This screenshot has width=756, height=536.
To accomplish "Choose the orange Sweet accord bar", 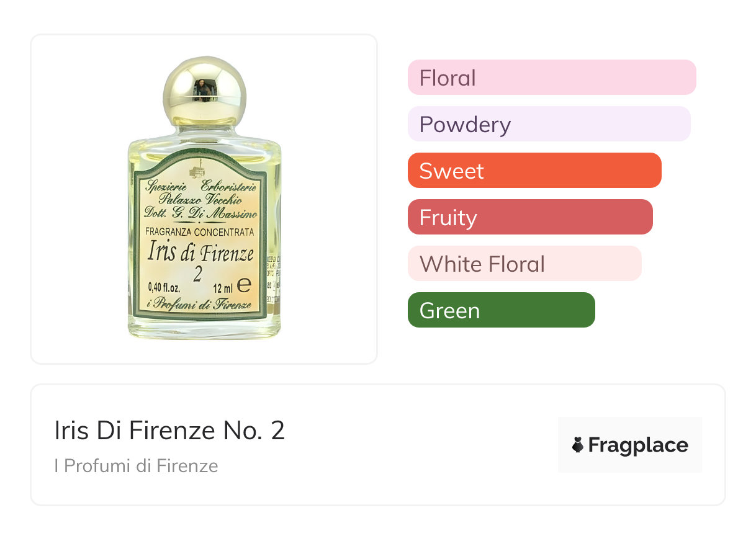I will coord(534,171).
